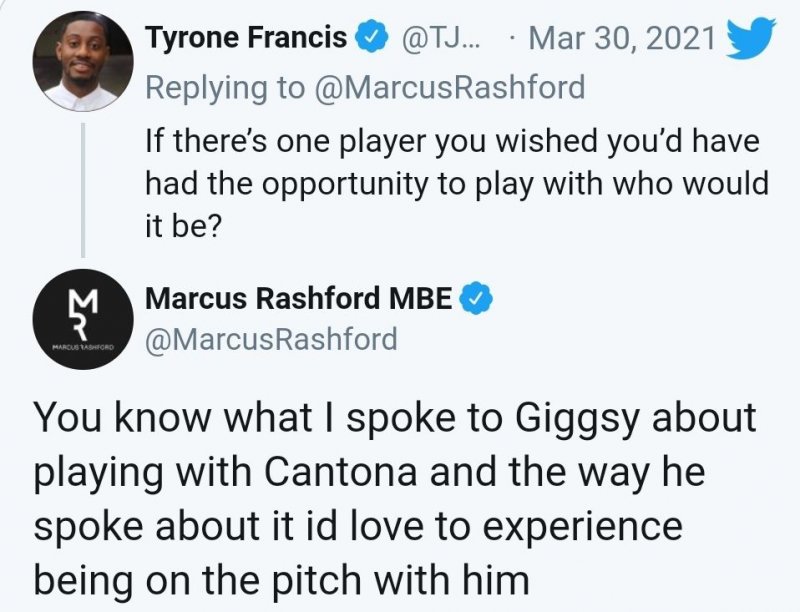Open the truncated @TJ... handle
This screenshot has height=612, width=800.
pos(441,39)
